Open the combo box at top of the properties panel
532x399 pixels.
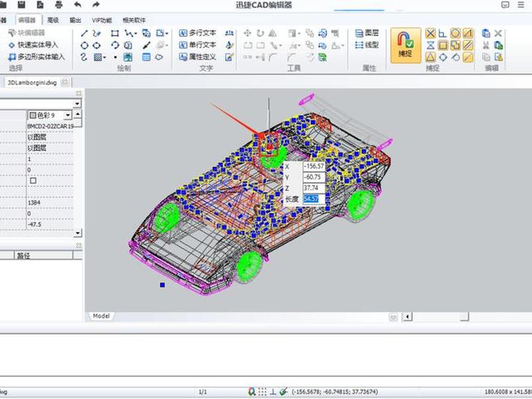point(77,103)
